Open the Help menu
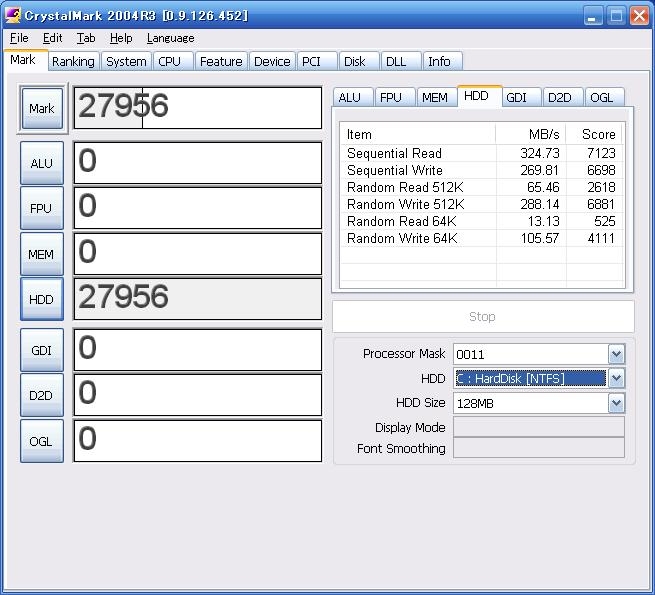655x595 pixels. (x=121, y=38)
